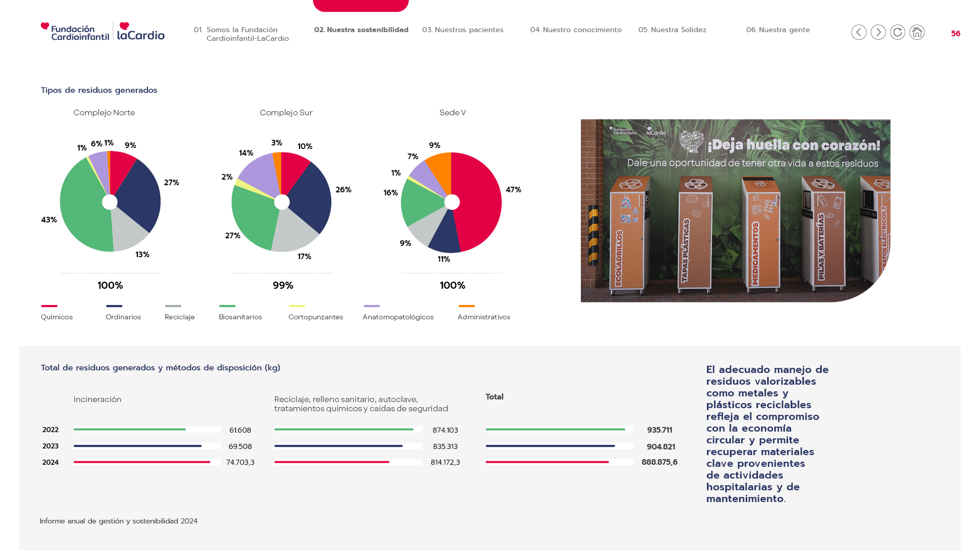This screenshot has width=980, height=551.
Task: Click the circular reload icon
Action: click(897, 32)
